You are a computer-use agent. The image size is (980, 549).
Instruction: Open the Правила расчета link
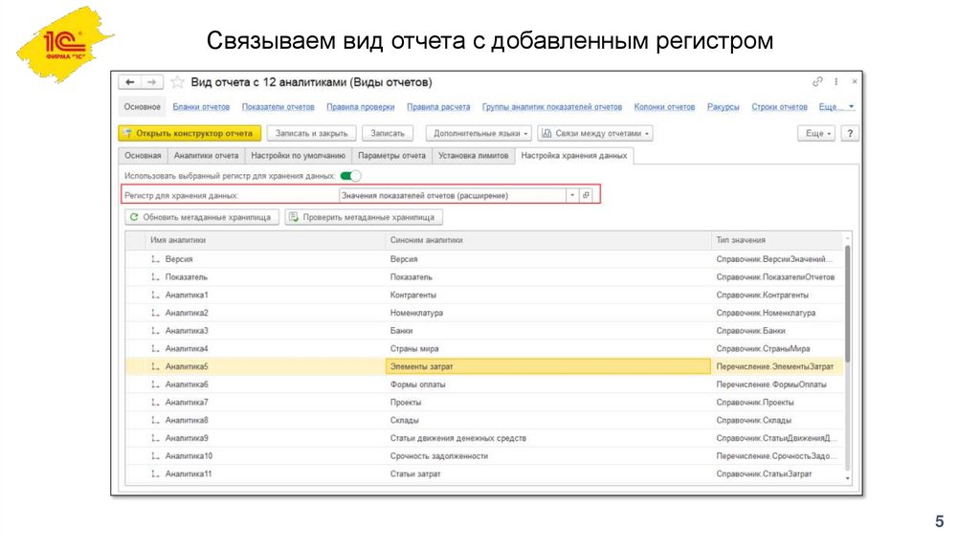[x=438, y=107]
